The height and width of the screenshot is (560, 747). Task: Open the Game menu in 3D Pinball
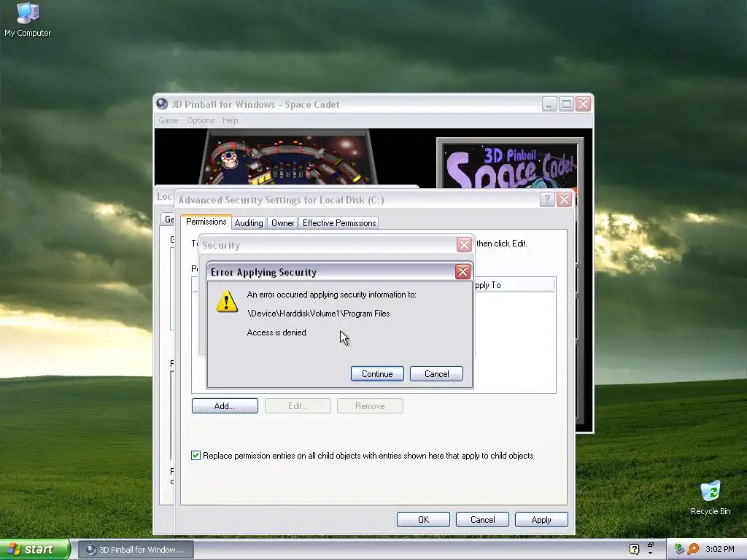(169, 120)
